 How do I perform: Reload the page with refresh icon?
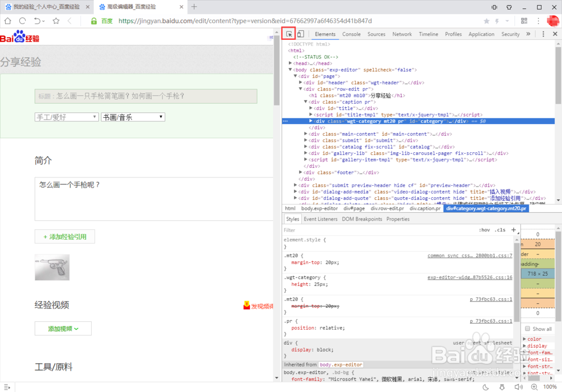click(22, 21)
